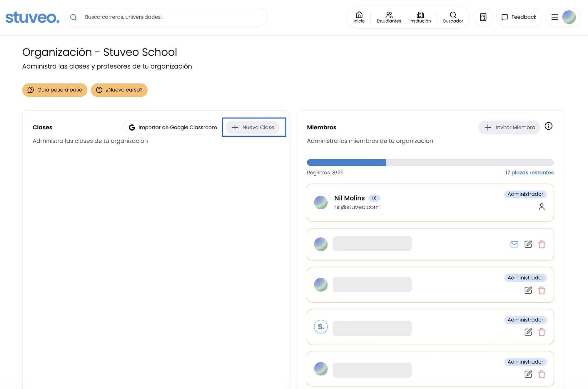The image size is (588, 389).
Task: Open the Estudiantes section
Action: coord(389,17)
